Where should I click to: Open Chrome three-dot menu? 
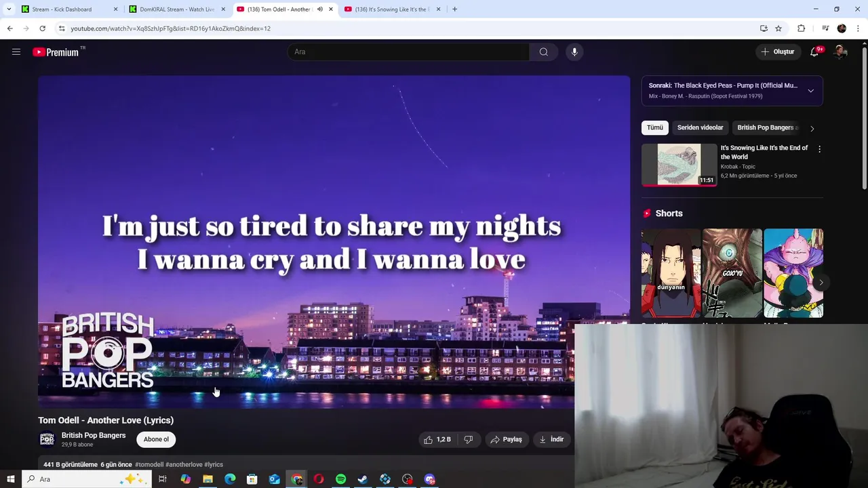[858, 28]
